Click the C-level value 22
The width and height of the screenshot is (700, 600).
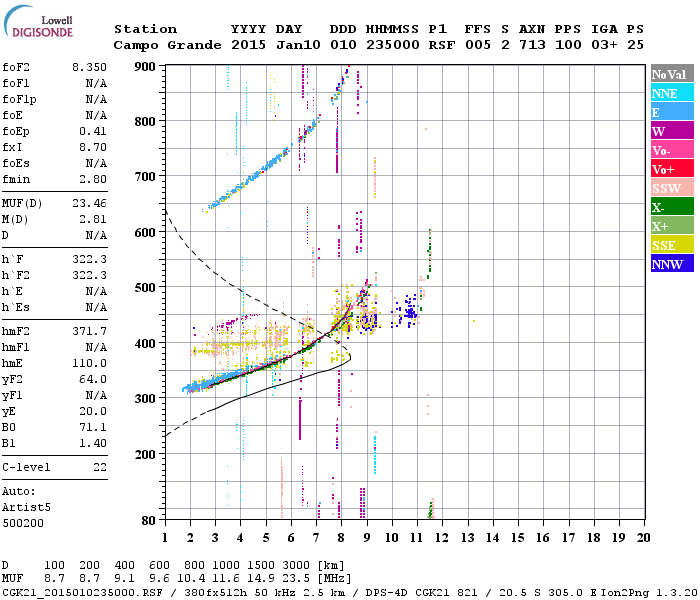(100, 467)
